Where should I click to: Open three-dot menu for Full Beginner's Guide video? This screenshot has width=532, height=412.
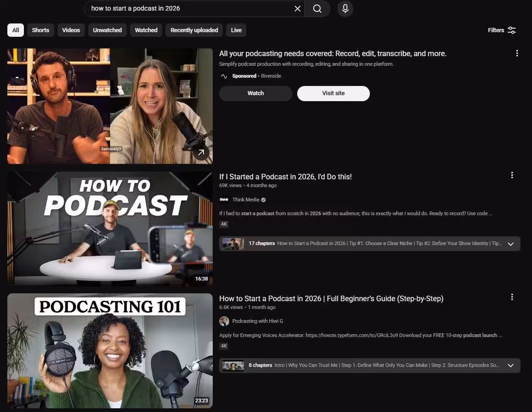click(512, 297)
